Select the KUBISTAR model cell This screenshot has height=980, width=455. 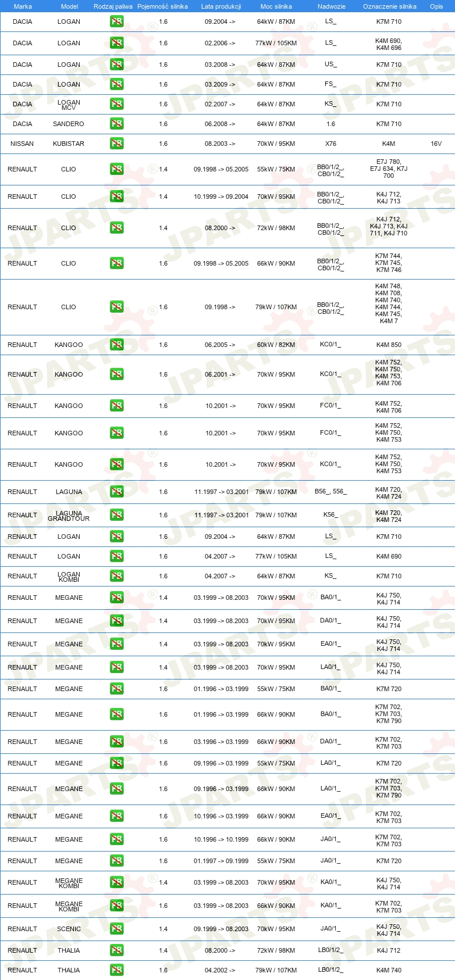tap(69, 144)
